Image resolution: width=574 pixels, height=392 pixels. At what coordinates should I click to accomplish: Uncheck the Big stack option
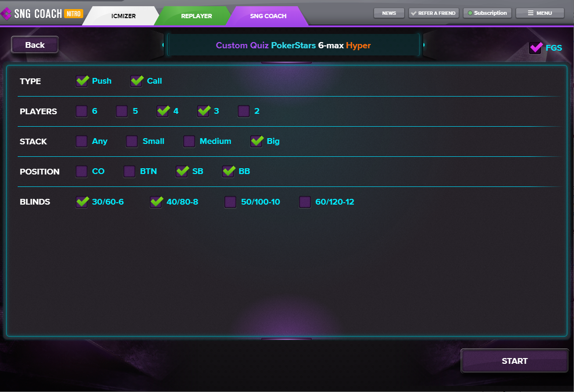click(256, 142)
